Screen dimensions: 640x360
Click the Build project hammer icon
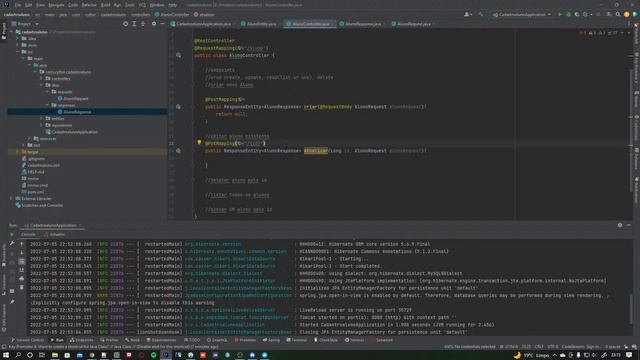(481, 15)
